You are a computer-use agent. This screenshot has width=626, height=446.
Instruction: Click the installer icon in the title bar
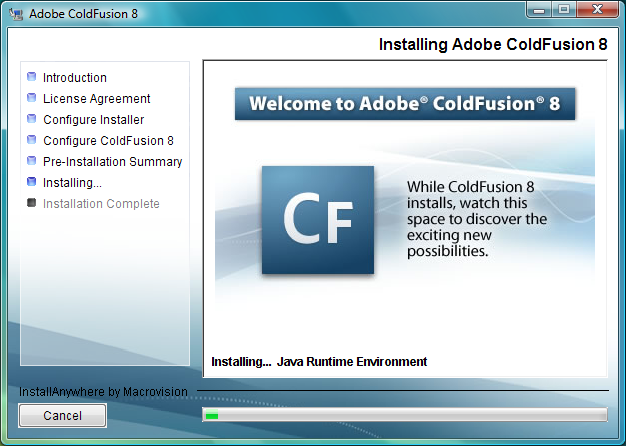coord(14,14)
